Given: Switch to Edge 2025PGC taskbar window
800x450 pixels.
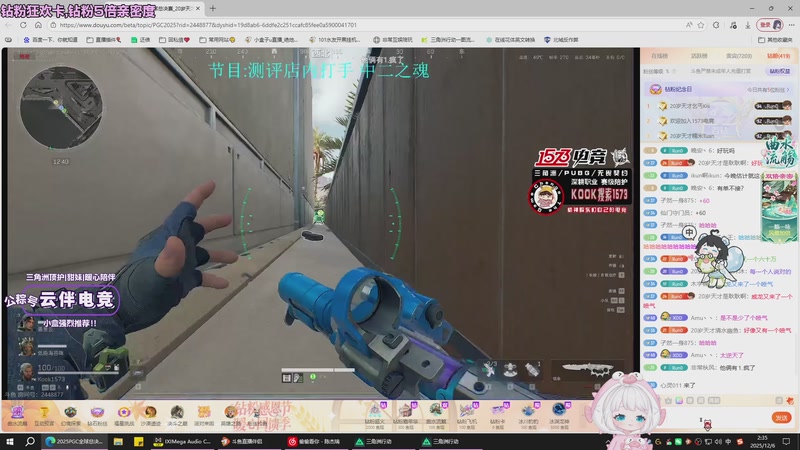Looking at the screenshot, I should [74, 441].
